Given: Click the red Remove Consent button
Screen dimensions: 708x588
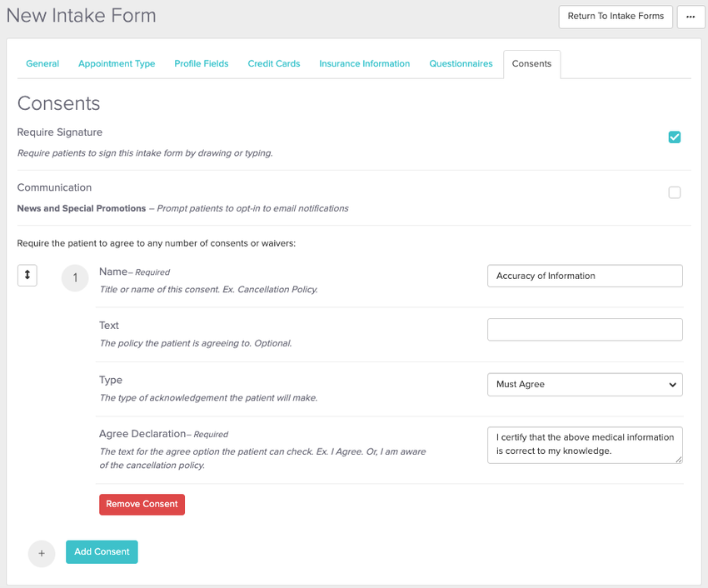Looking at the screenshot, I should [142, 504].
